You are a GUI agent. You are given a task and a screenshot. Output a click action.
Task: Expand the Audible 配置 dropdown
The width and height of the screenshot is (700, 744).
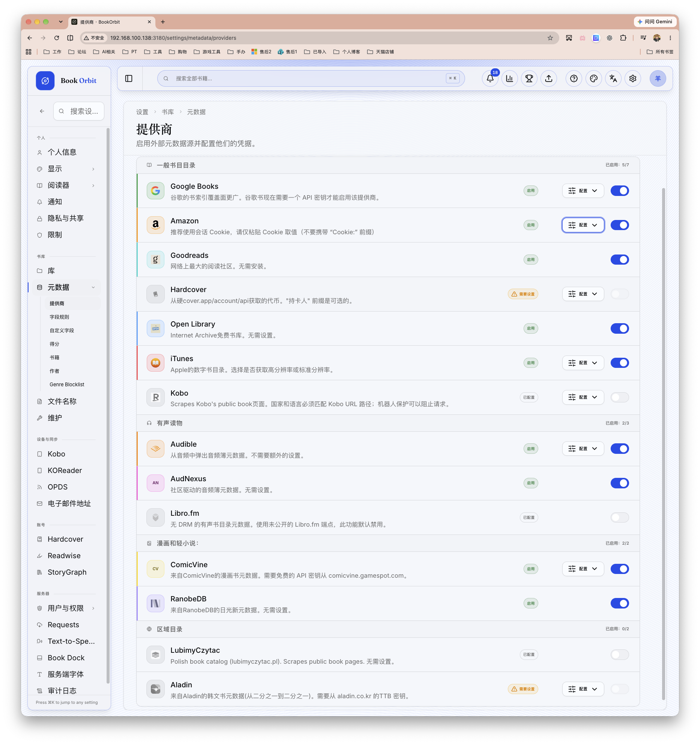click(583, 449)
